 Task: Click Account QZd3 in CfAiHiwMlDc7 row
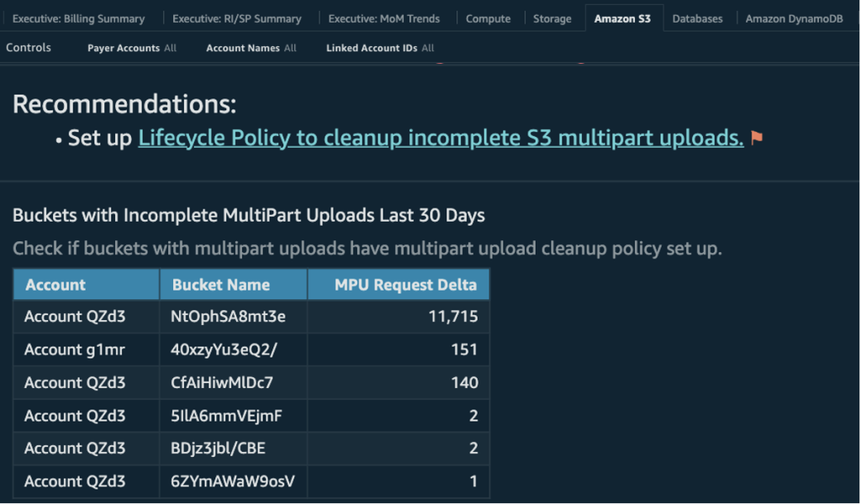pyautogui.click(x=87, y=382)
